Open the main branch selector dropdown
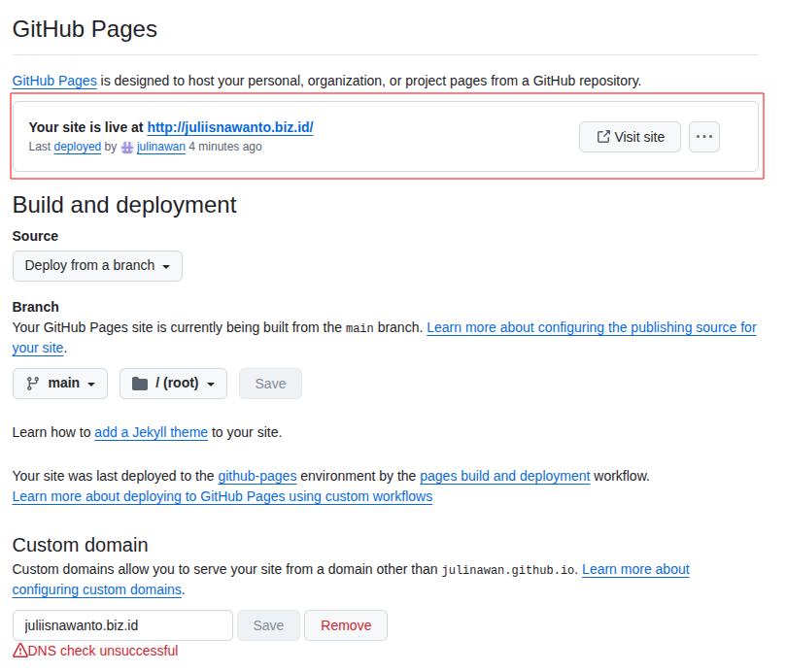 [60, 384]
